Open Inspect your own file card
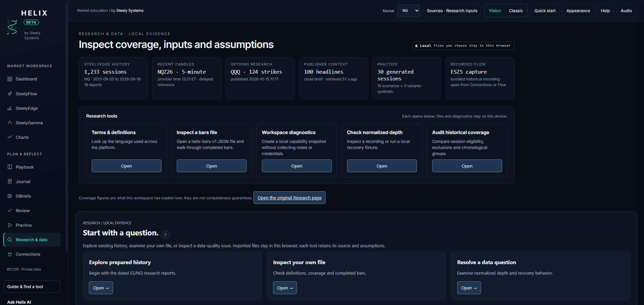The image size is (644, 305). click(x=285, y=288)
